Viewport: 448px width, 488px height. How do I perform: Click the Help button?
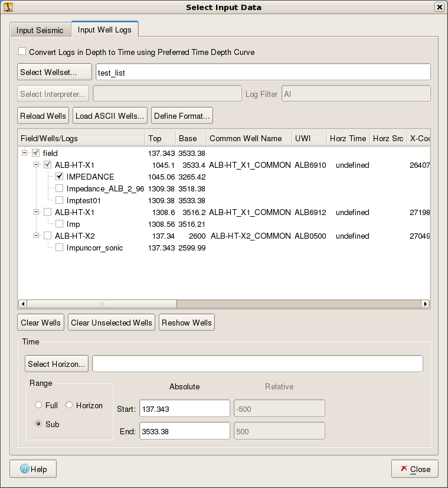point(33,469)
